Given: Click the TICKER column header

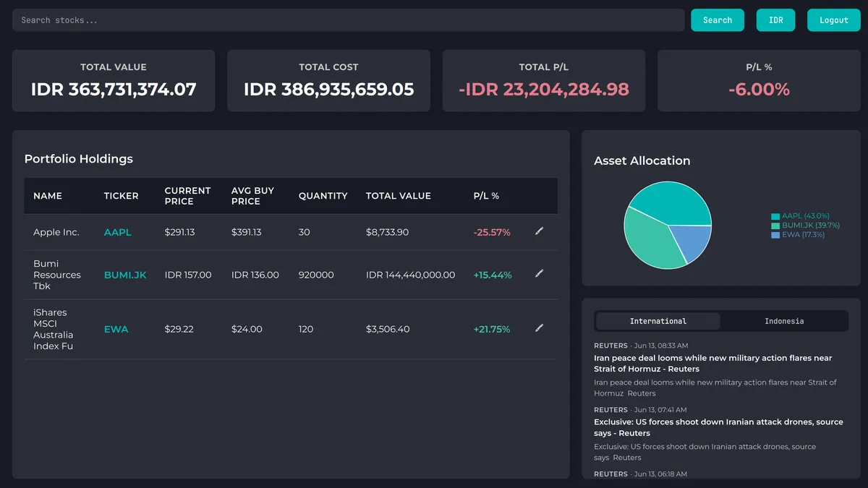Looking at the screenshot, I should 121,196.
